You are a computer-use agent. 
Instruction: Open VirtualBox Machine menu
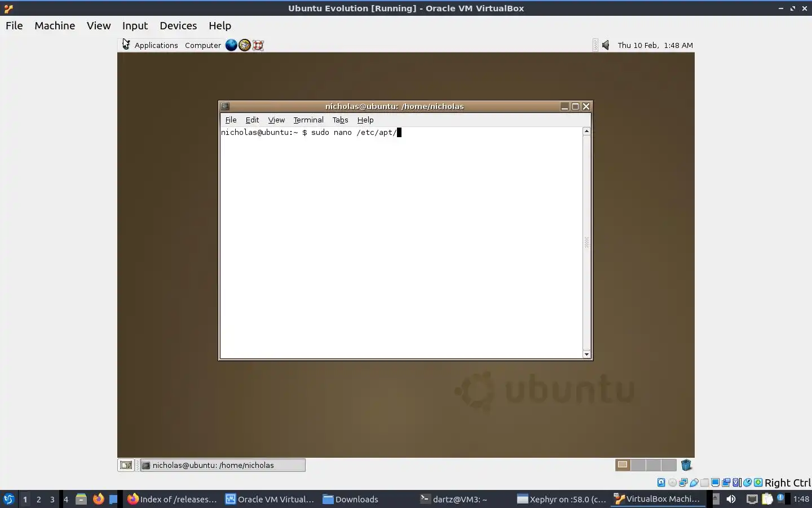55,25
